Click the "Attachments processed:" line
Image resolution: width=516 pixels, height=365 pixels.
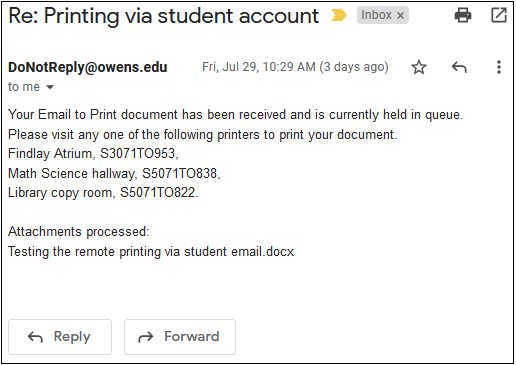tap(79, 232)
